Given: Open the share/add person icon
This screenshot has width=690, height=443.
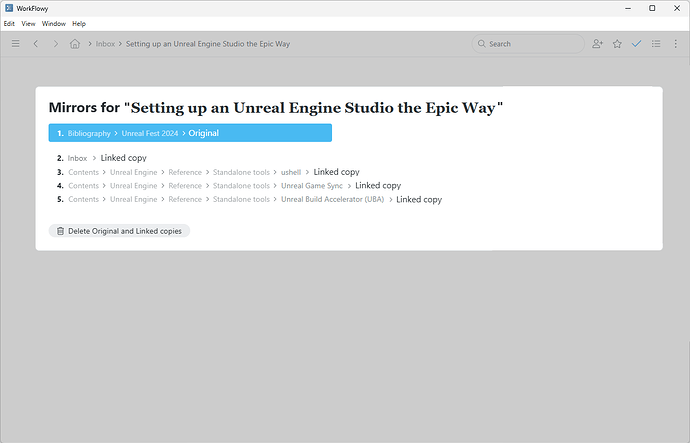Looking at the screenshot, I should click(x=597, y=44).
